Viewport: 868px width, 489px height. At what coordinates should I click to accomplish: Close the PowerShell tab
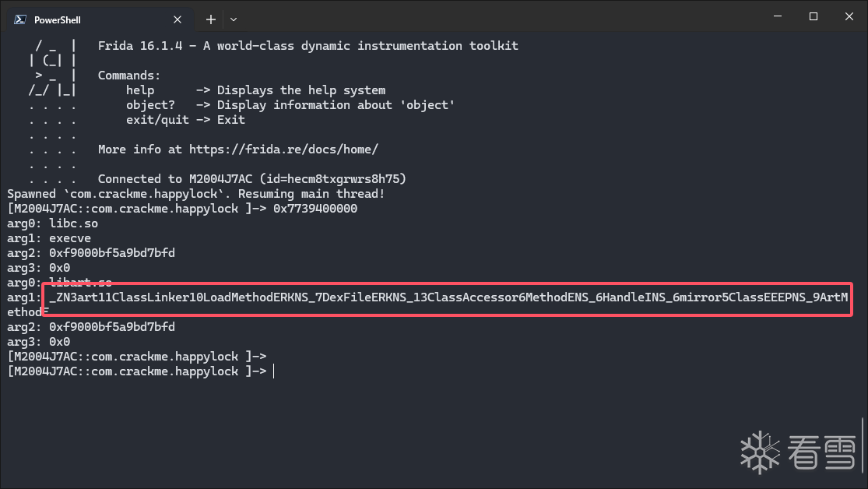(178, 19)
